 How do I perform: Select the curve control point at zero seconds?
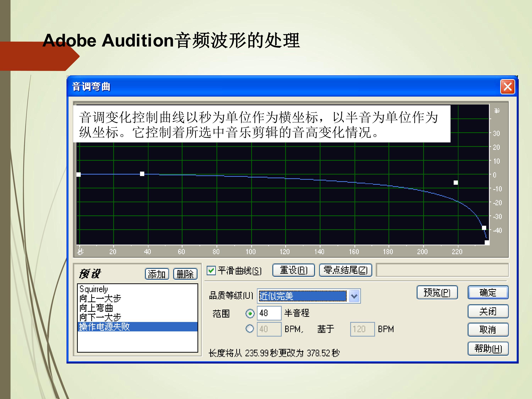79,174
